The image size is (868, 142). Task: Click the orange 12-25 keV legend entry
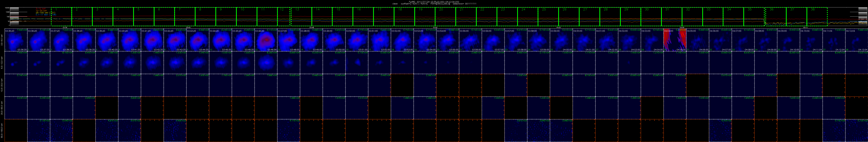point(42,11)
